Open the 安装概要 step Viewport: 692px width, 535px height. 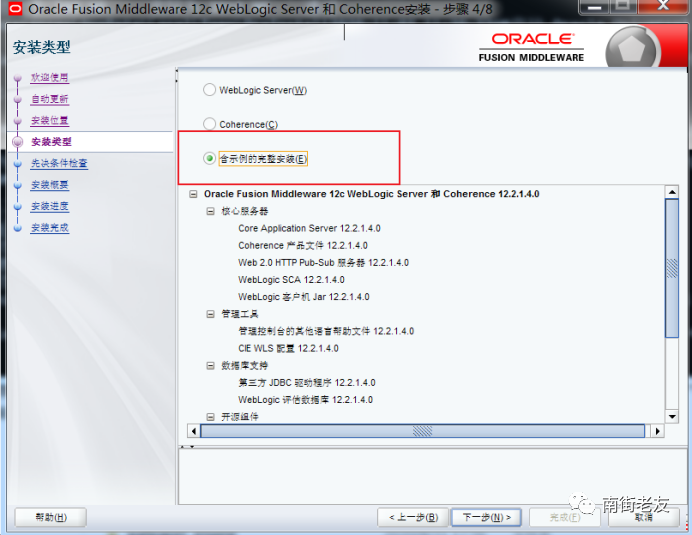[49, 185]
